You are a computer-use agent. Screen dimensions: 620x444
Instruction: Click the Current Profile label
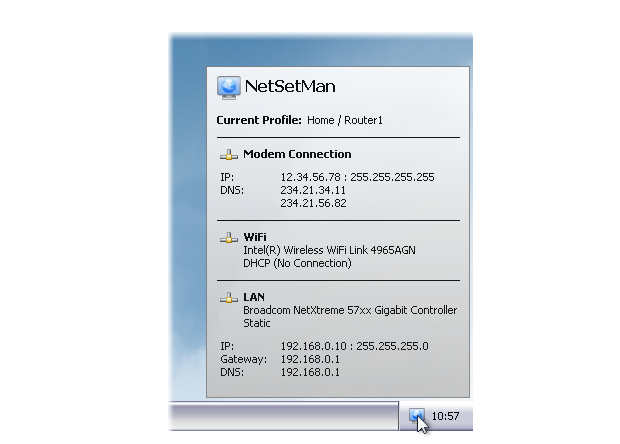259,120
